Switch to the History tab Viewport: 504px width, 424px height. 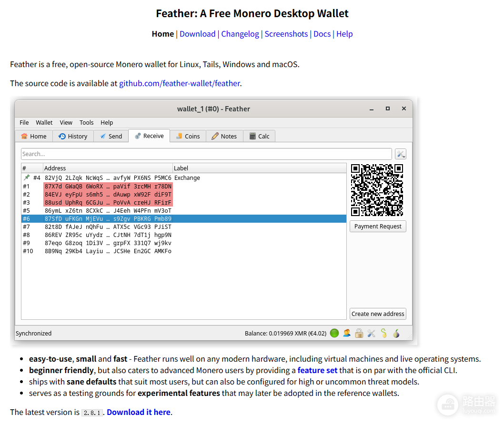pyautogui.click(x=73, y=136)
